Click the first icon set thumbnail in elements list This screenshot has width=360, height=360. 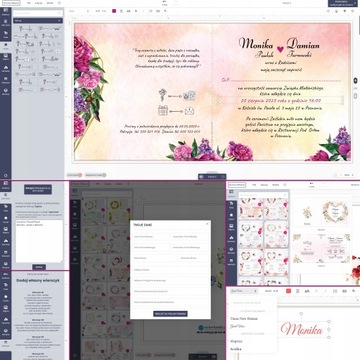click(x=25, y=29)
